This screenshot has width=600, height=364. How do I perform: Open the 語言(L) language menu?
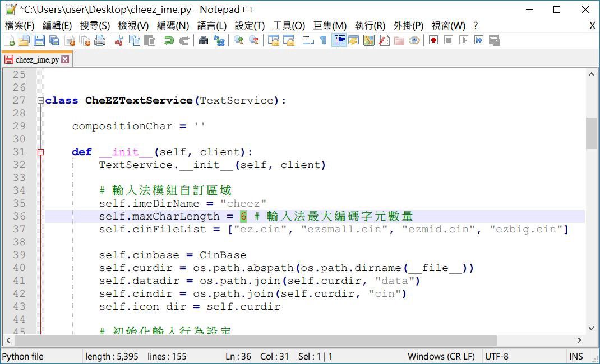click(212, 26)
